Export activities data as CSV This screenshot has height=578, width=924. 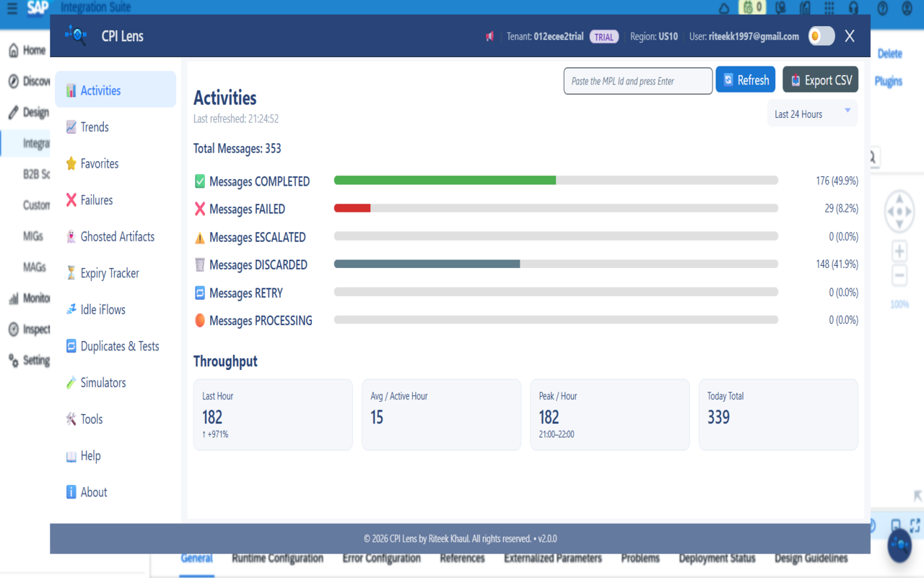820,79
